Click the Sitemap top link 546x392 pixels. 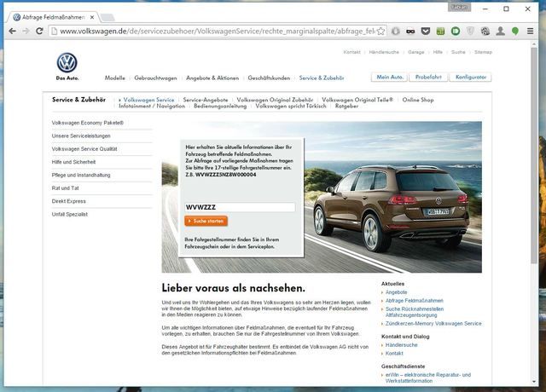click(x=484, y=52)
